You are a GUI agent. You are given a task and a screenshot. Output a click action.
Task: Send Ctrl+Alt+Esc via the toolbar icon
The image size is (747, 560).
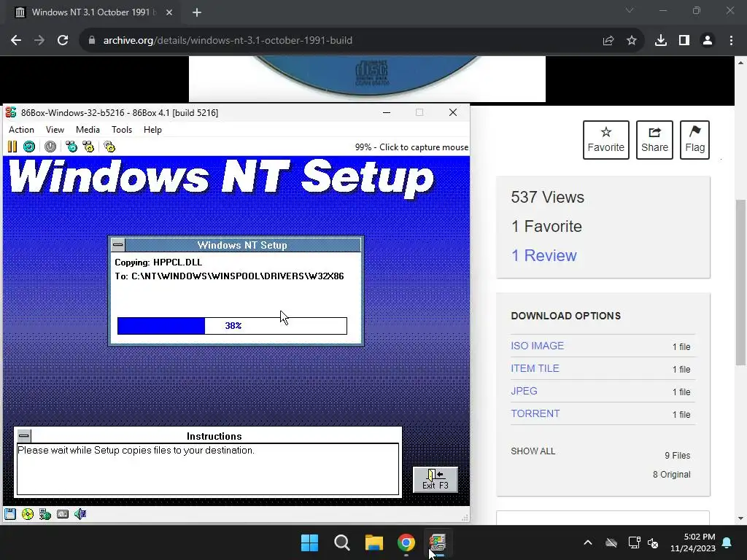tap(88, 147)
